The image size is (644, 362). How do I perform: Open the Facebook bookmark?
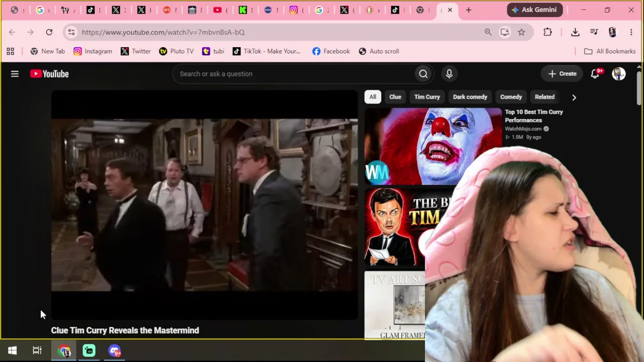coord(331,51)
